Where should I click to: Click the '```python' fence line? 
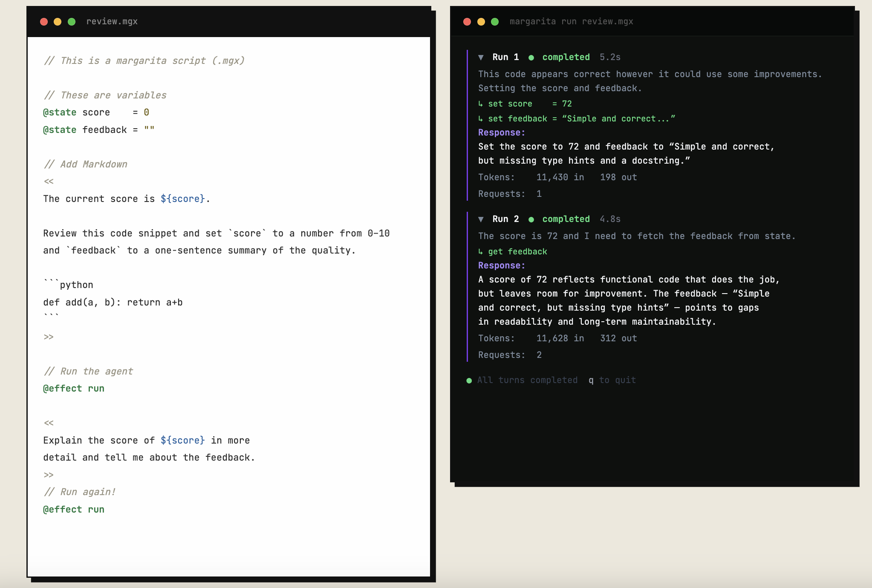(68, 285)
